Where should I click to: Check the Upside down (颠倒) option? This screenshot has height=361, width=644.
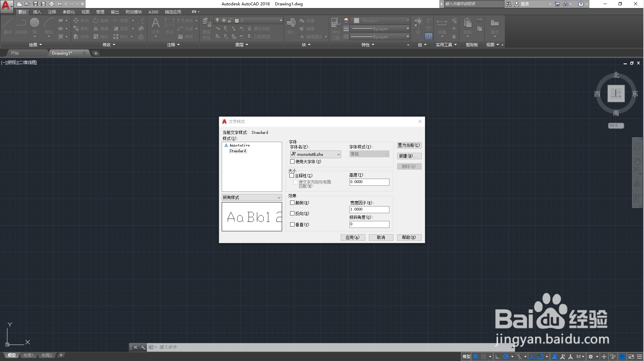coord(292,203)
